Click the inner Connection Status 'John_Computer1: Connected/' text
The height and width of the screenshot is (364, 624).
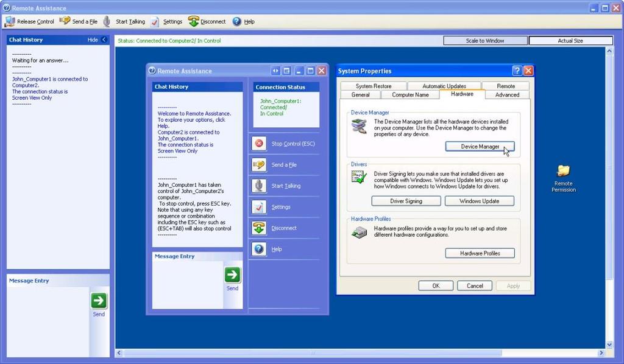[280, 104]
